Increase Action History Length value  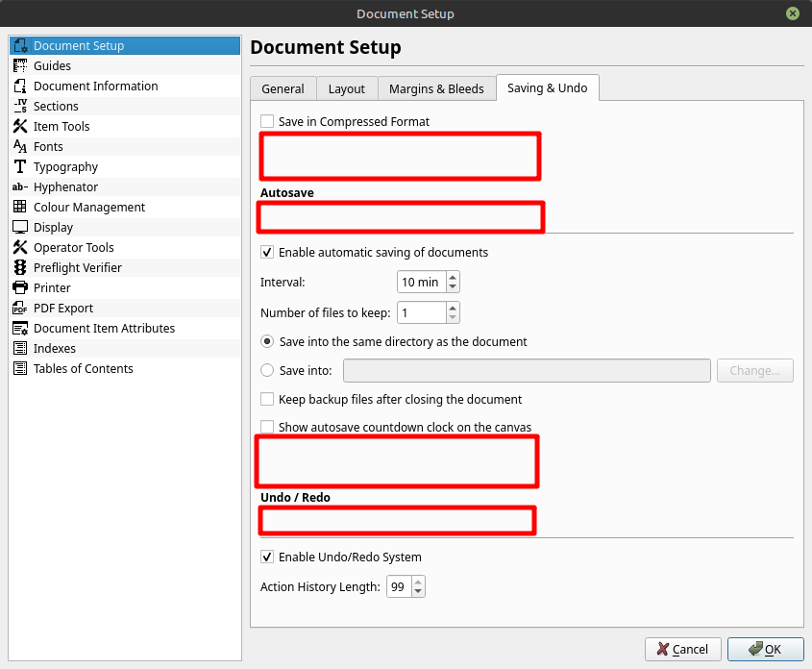pos(418,582)
